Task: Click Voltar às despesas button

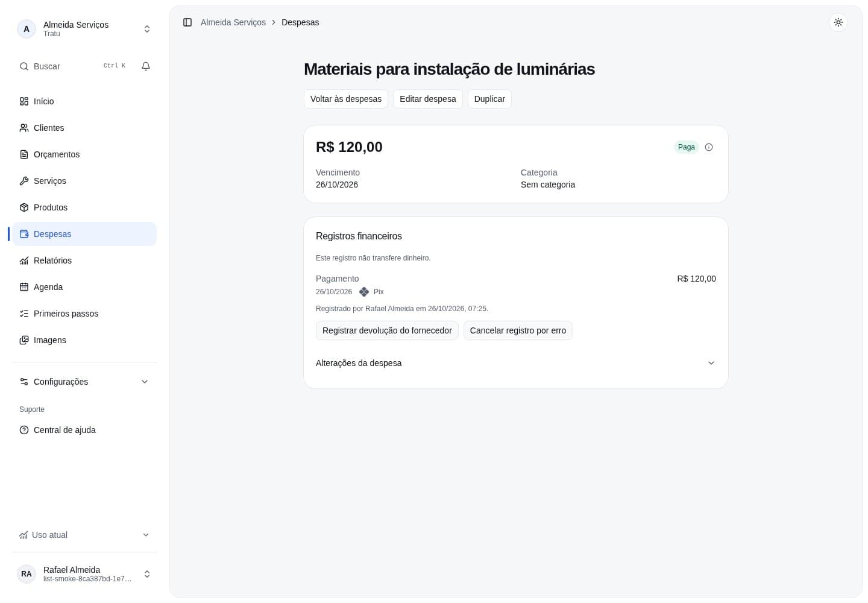Action: (x=346, y=99)
